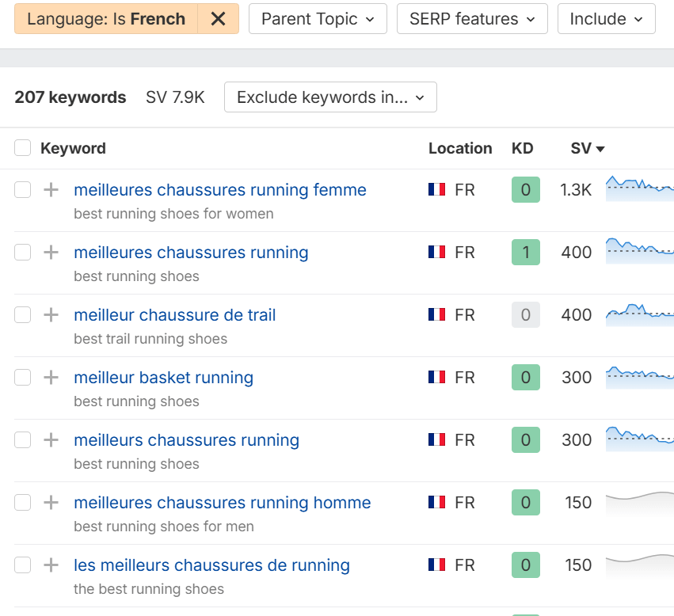The height and width of the screenshot is (616, 674).
Task: Click search volume trend chart for 'meilleur basket running'
Action: click(x=639, y=378)
